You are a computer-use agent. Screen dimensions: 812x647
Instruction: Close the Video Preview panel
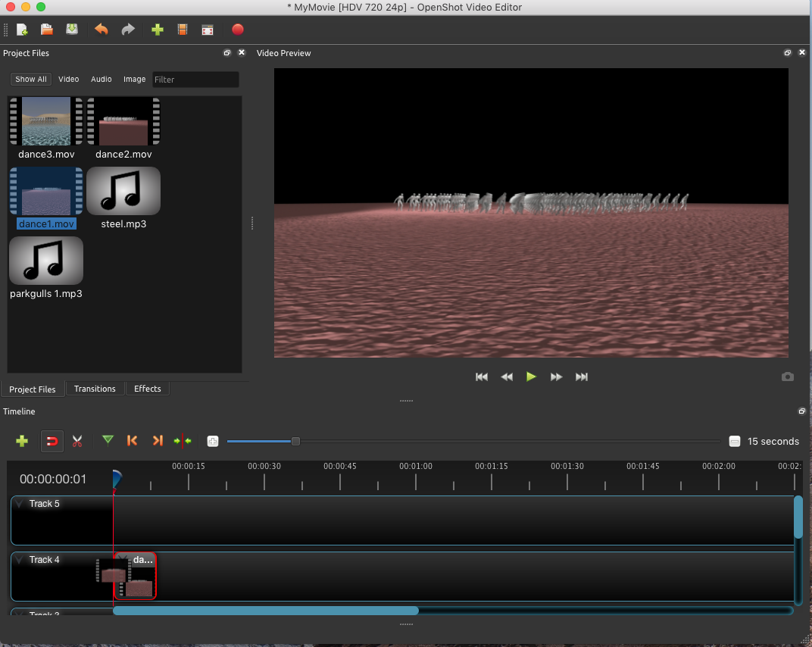(802, 53)
